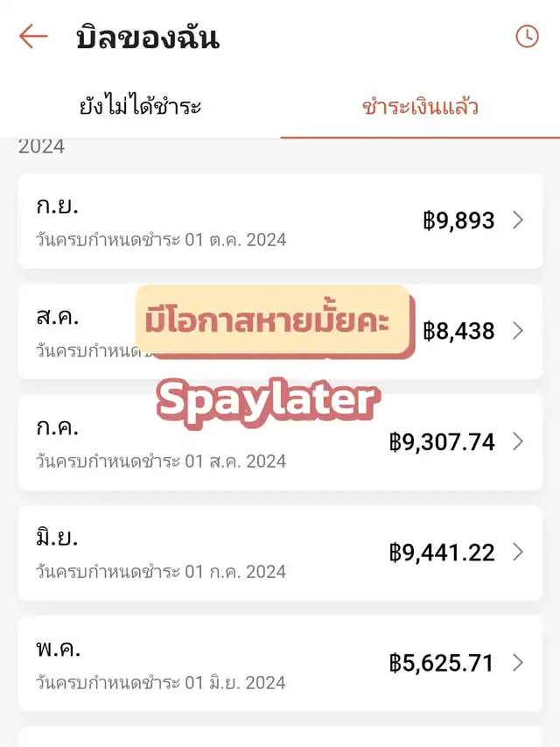This screenshot has height=747, width=560.
Task: Expand ก.ค. bill chevron arrow
Action: pos(518,441)
